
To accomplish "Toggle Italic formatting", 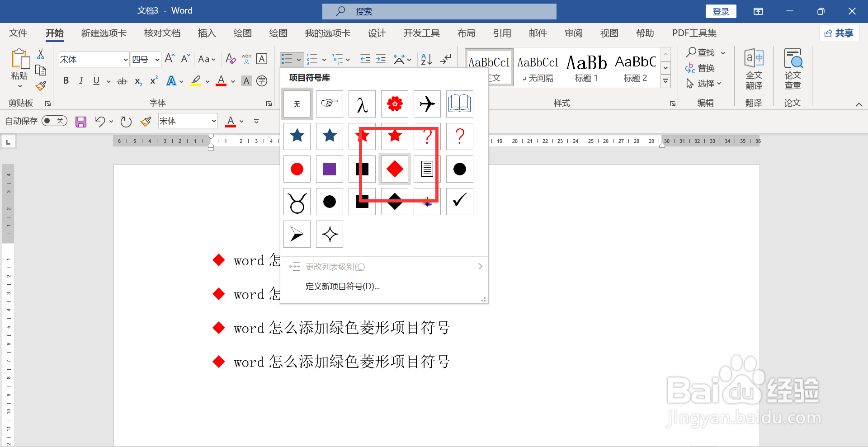I will click(x=81, y=81).
